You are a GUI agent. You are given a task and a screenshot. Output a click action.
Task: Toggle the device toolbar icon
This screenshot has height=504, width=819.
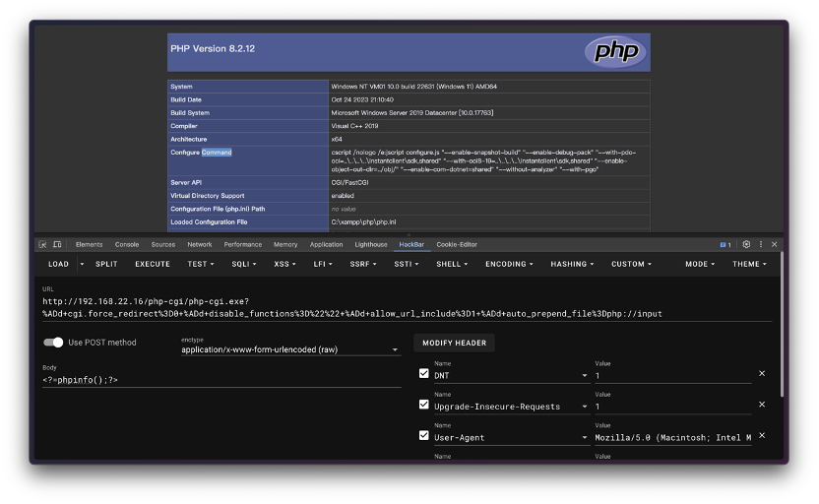tap(57, 244)
